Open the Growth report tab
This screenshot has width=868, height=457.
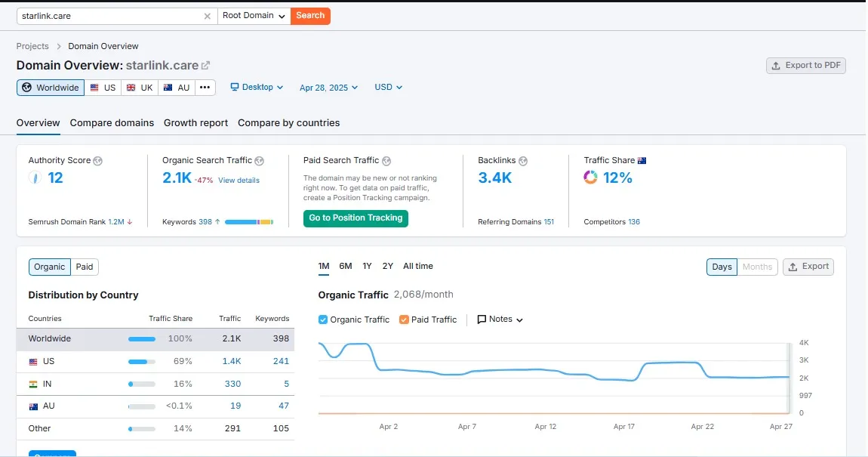click(195, 123)
